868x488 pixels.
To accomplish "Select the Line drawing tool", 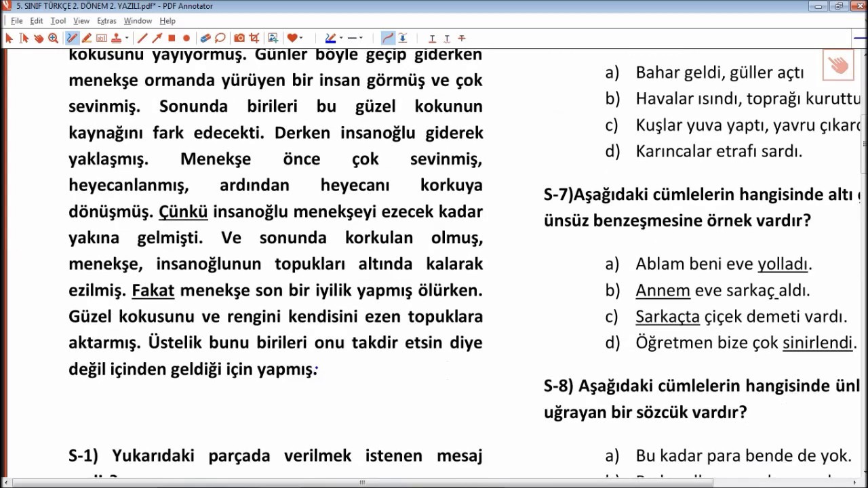I will pyautogui.click(x=142, y=39).
